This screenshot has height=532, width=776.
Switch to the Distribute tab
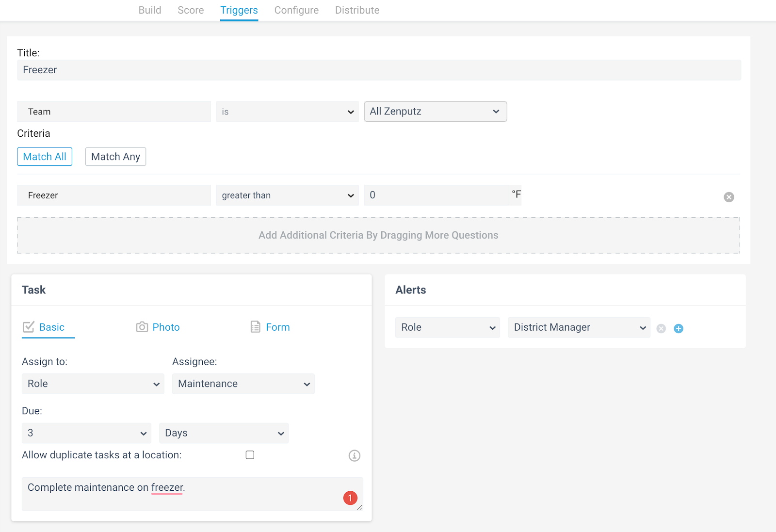pos(357,10)
